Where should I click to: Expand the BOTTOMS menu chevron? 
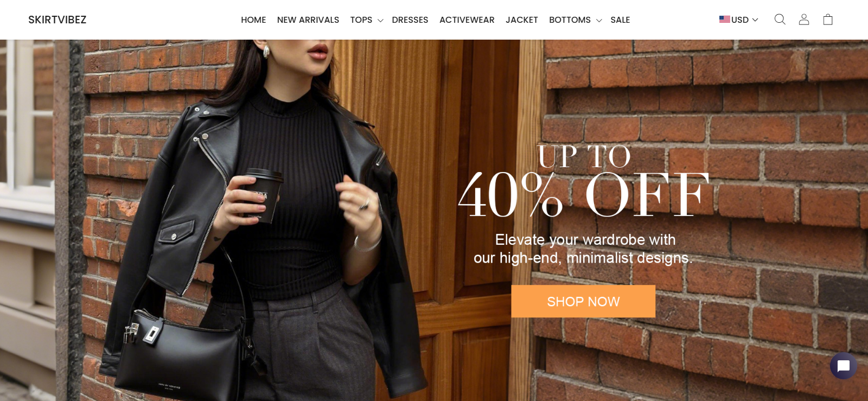pos(599,21)
